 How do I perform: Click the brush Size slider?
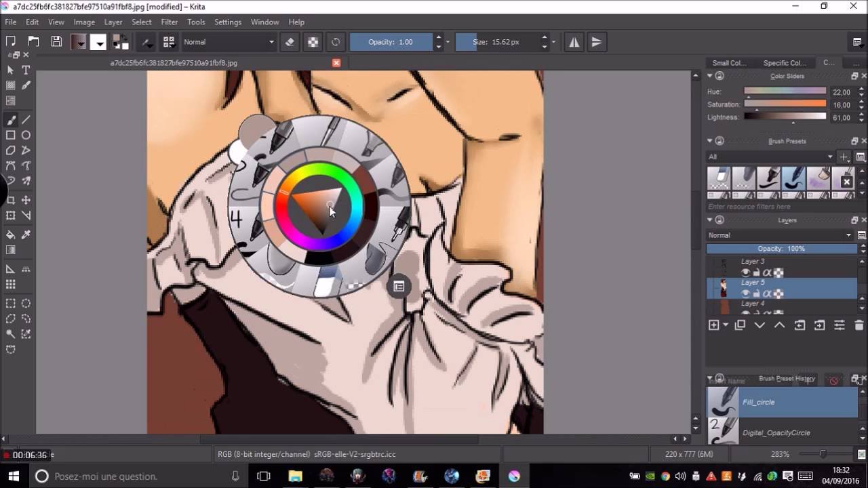point(496,42)
